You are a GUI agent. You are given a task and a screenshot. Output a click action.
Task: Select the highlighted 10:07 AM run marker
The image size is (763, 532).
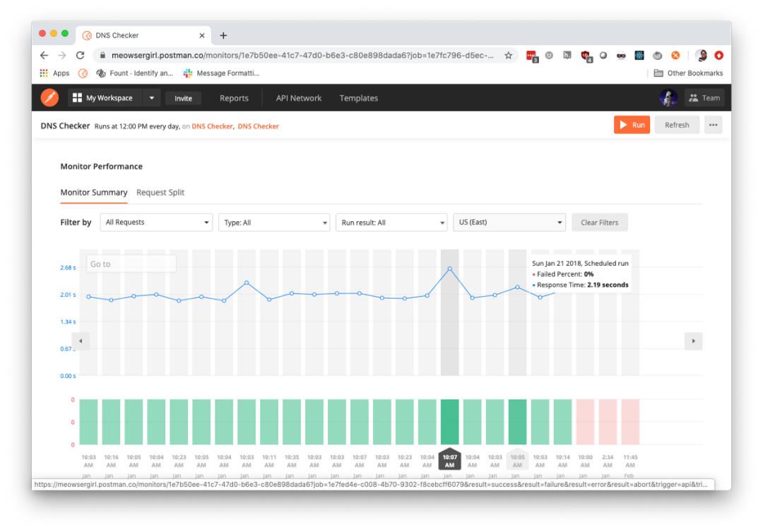point(449,461)
